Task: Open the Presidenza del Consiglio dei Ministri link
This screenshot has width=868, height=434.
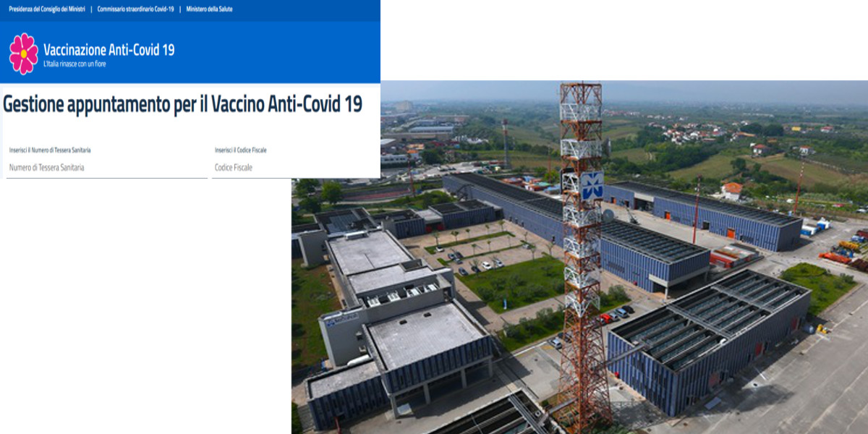Action: click(x=45, y=9)
